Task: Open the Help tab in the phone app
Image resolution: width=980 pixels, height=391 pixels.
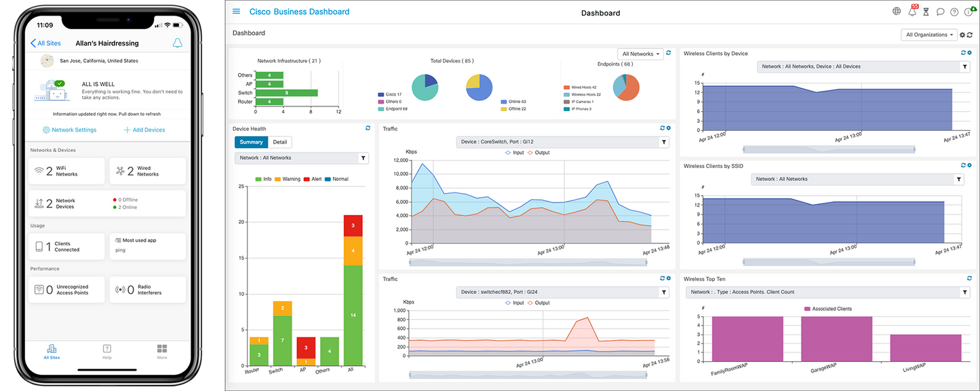Action: pyautogui.click(x=106, y=351)
